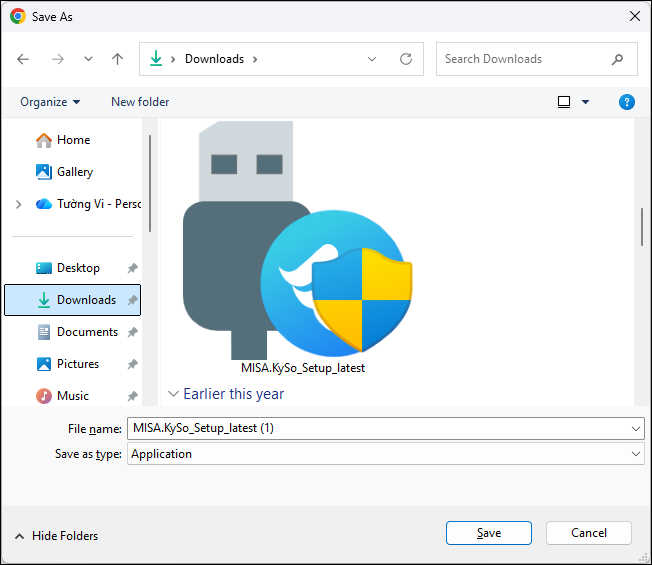
Task: Hide Folders pane
Action: tap(56, 535)
